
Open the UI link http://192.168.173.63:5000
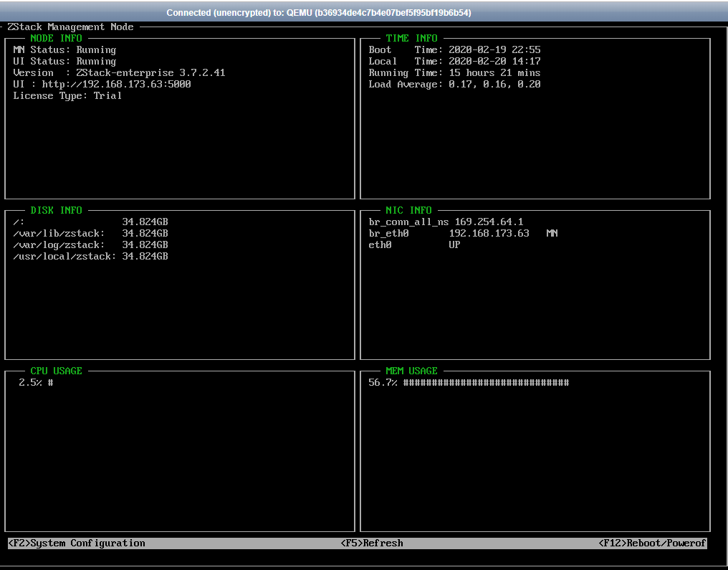point(116,84)
